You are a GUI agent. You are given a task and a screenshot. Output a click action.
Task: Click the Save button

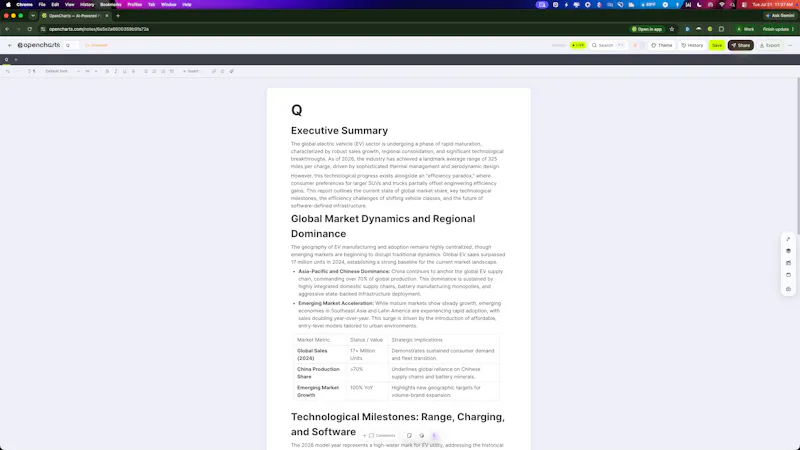(x=717, y=45)
